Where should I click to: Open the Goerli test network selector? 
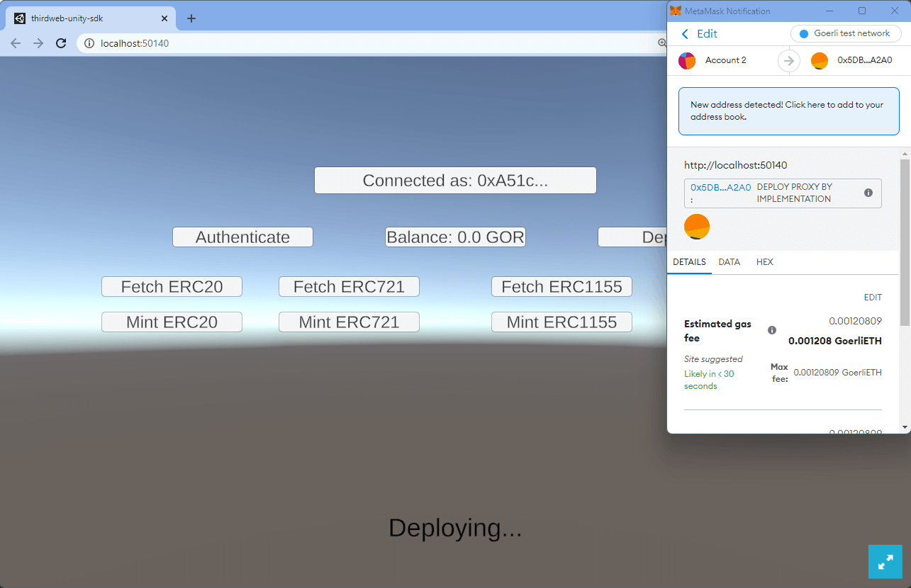[846, 33]
